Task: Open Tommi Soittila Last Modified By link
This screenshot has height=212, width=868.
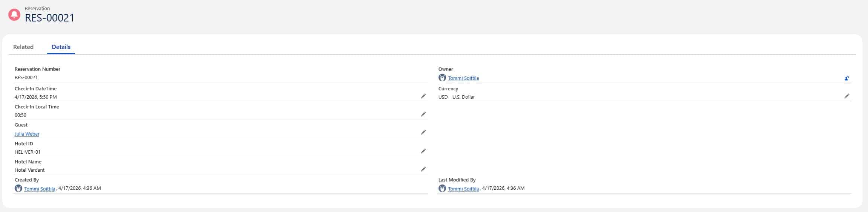Action: [463, 189]
